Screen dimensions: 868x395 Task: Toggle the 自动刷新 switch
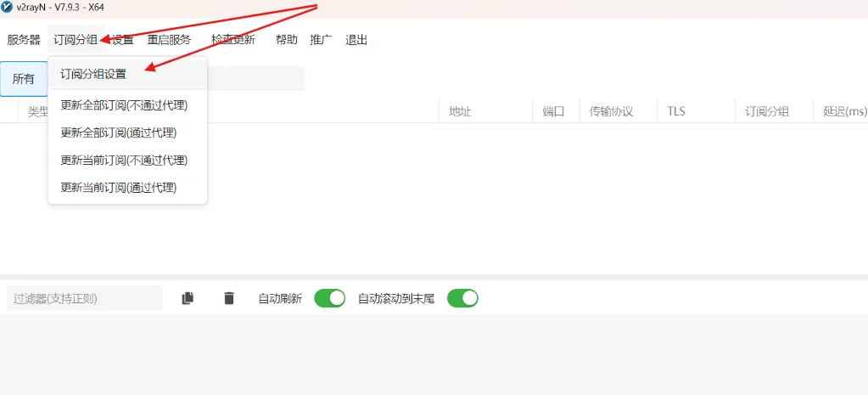coord(329,299)
